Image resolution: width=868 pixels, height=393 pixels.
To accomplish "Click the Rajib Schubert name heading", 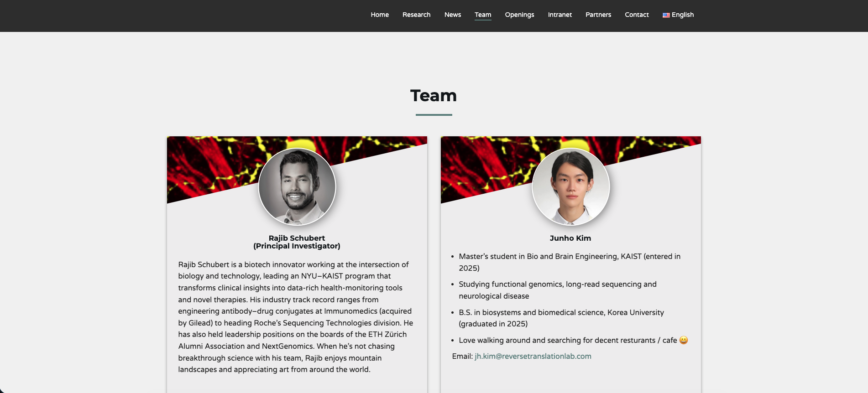I will [x=297, y=238].
